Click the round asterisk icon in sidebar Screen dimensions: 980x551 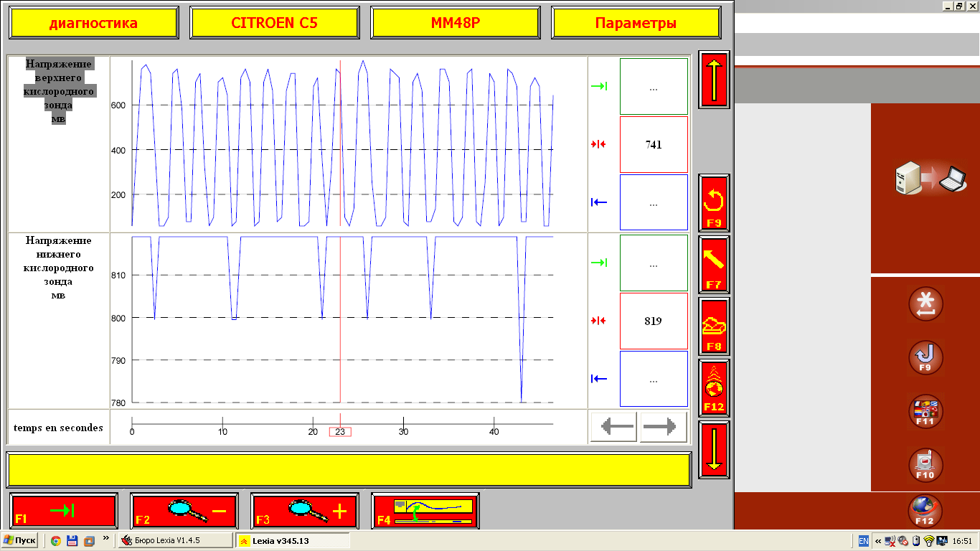(925, 303)
